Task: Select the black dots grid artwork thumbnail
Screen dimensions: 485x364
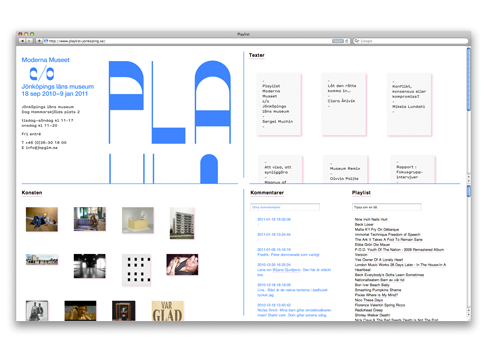Action: coord(136,270)
